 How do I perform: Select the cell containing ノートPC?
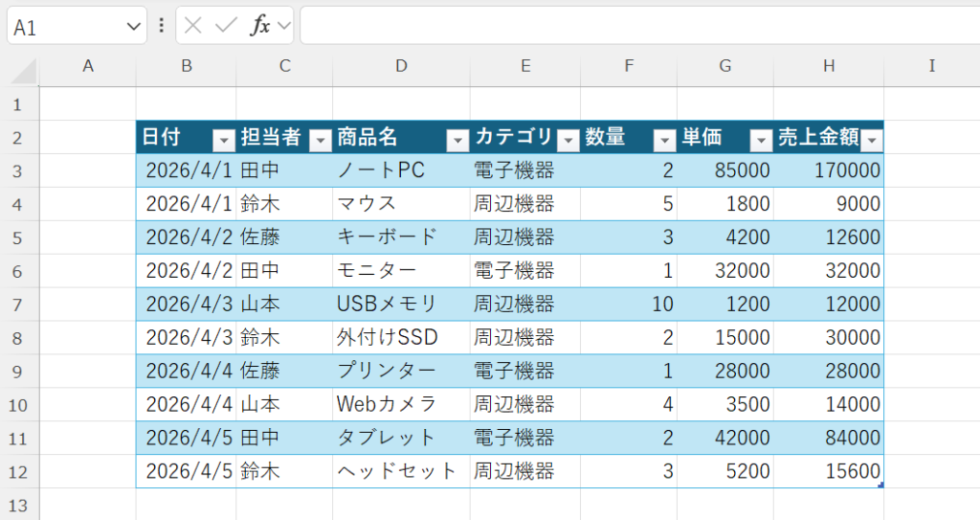(x=401, y=170)
